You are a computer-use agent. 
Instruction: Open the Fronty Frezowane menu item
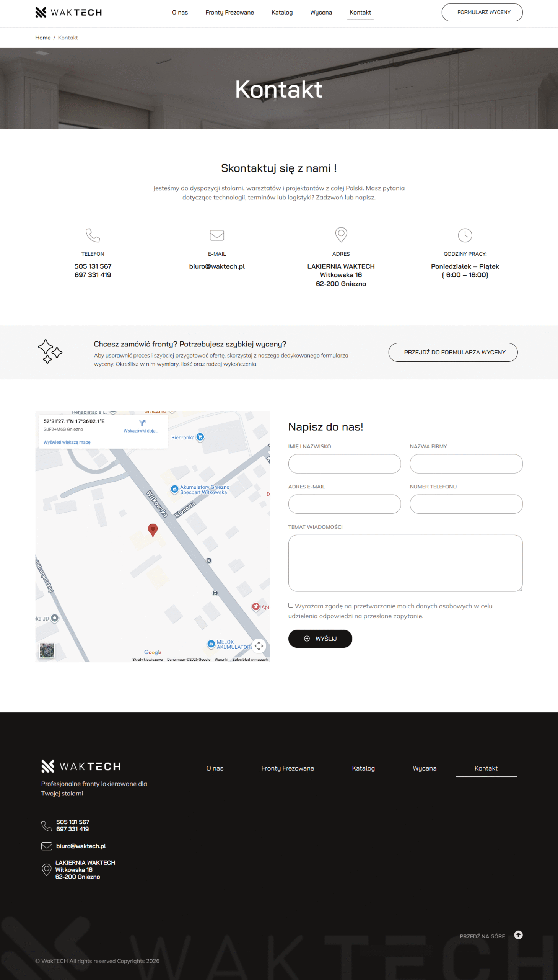(229, 13)
